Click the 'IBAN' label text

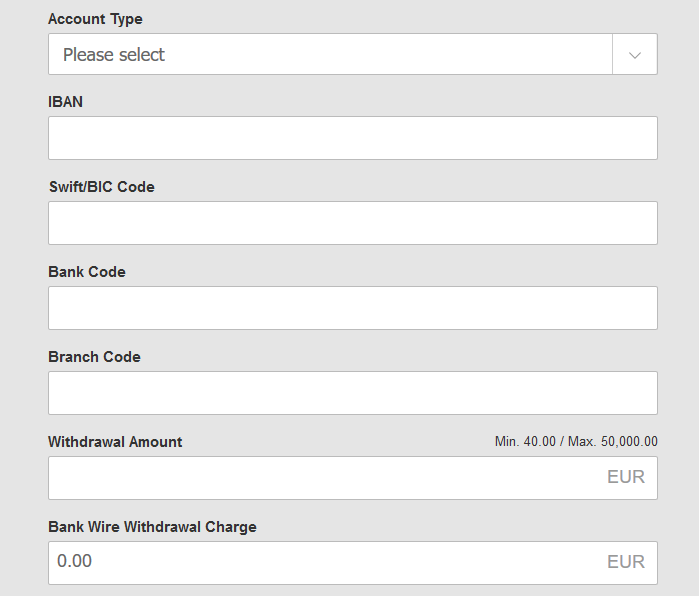point(65,102)
